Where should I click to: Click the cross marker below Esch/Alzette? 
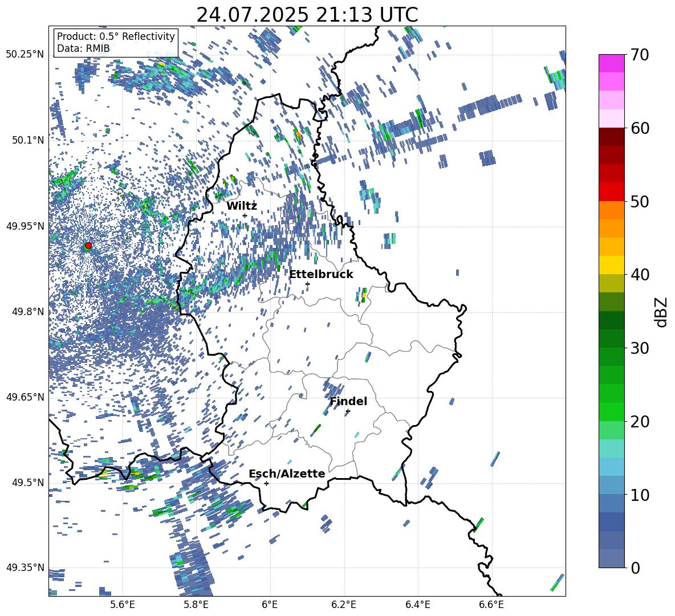(x=266, y=483)
